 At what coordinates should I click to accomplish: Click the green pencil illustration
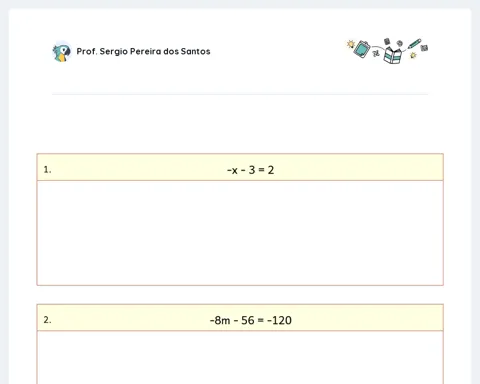414,44
